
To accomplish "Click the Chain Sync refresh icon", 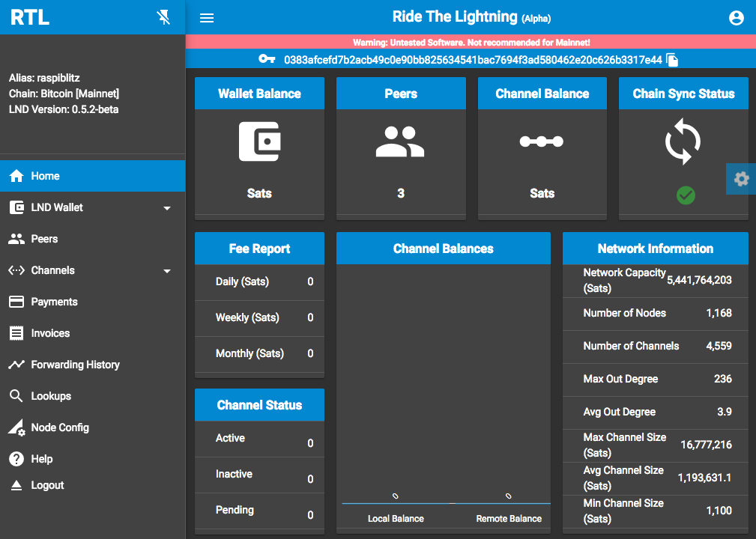I will tap(683, 141).
